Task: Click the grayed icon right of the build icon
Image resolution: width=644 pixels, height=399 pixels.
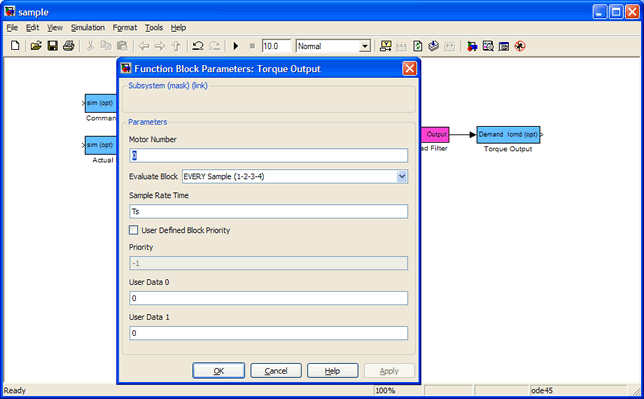Action: 401,46
